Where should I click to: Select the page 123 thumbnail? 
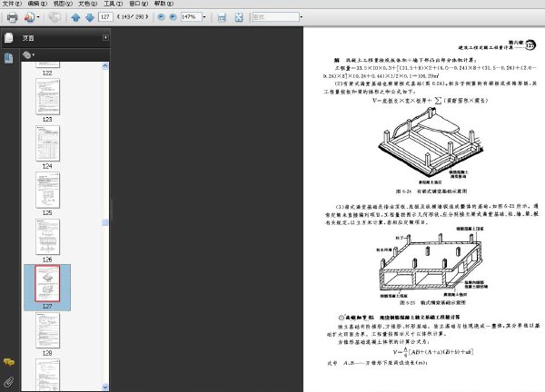pos(47,96)
